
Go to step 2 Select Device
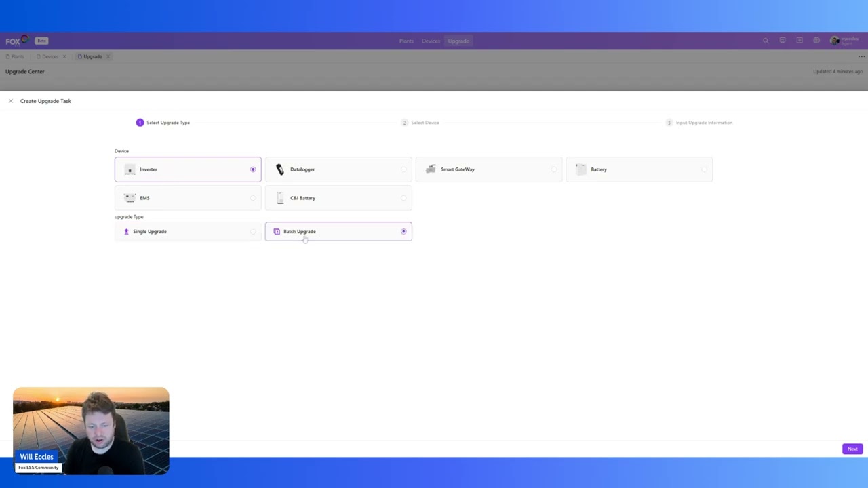click(420, 123)
